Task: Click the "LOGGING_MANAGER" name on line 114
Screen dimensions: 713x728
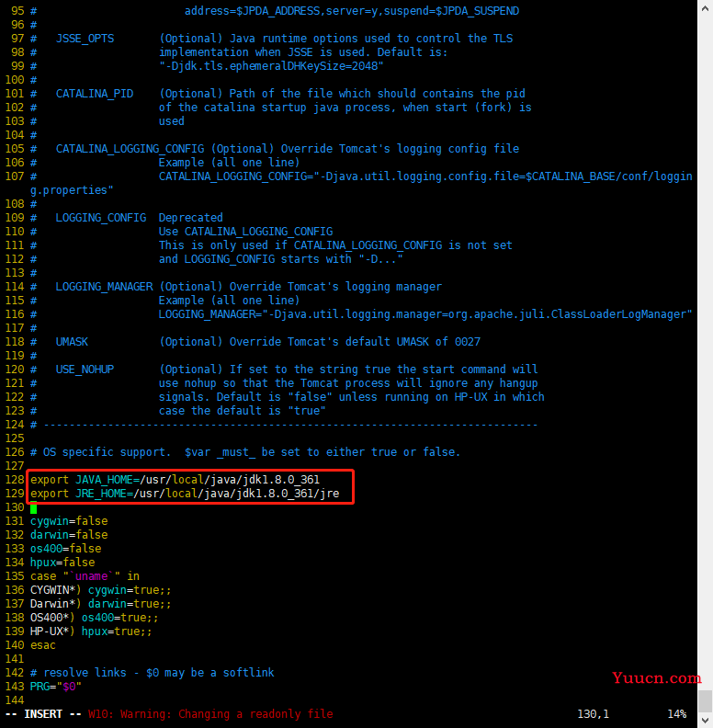Action: click(x=104, y=287)
